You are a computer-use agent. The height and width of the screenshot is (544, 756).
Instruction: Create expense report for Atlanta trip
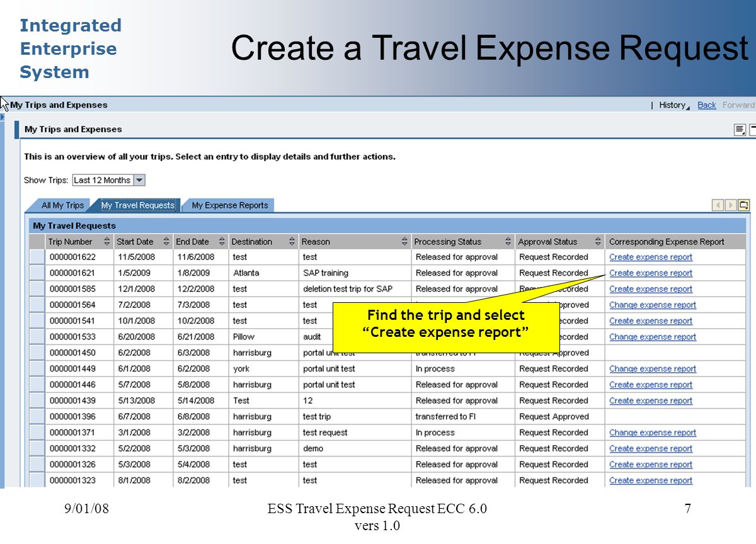coord(651,273)
